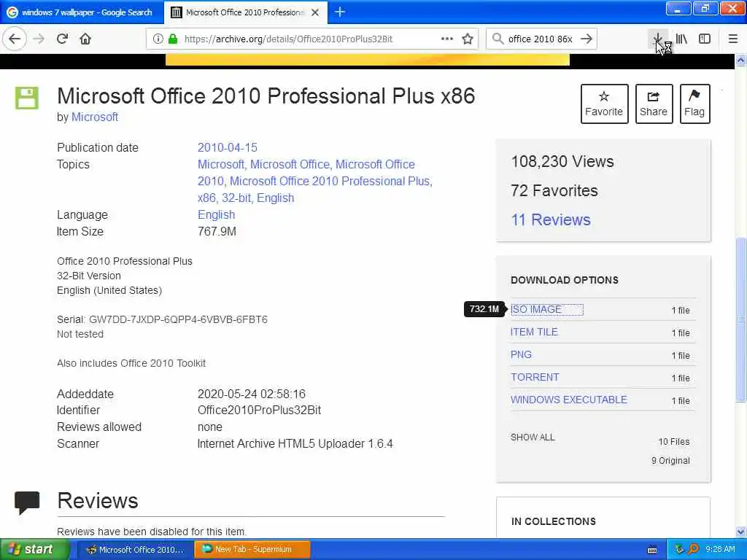Favorite this archive item
Screen dimensions: 747x560
[x=604, y=104]
